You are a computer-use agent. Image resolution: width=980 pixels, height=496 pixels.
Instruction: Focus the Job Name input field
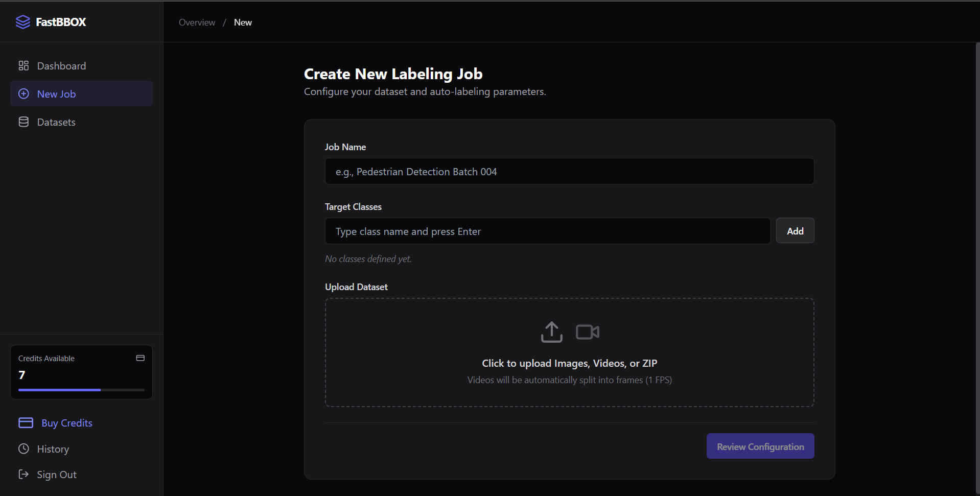click(569, 171)
